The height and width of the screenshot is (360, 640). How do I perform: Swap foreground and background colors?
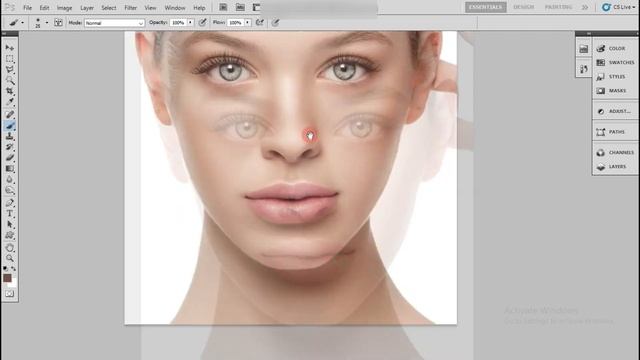tap(13, 269)
